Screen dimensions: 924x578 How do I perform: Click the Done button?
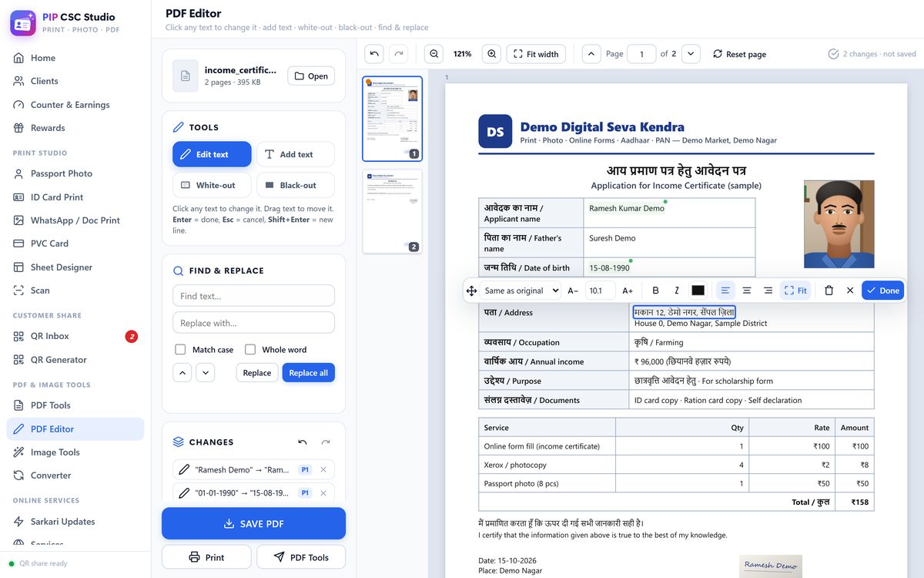[882, 291]
